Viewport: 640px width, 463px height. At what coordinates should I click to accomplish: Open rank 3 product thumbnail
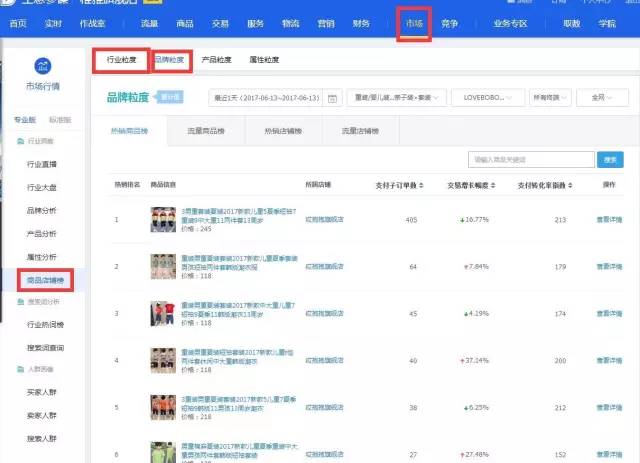pos(163,314)
